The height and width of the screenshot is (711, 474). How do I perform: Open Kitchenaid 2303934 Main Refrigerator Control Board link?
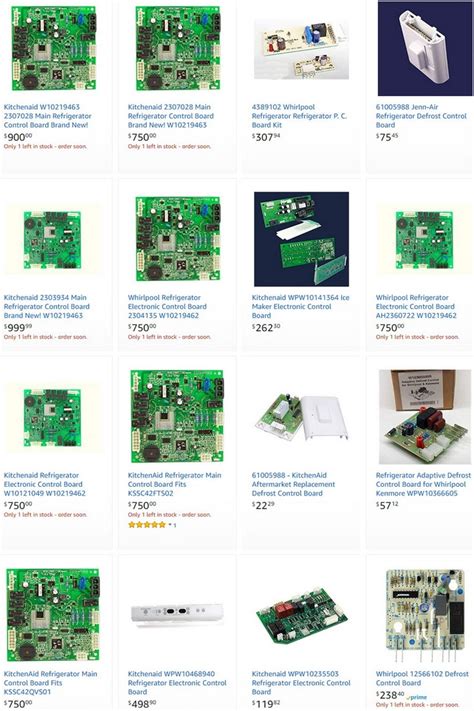[47, 307]
